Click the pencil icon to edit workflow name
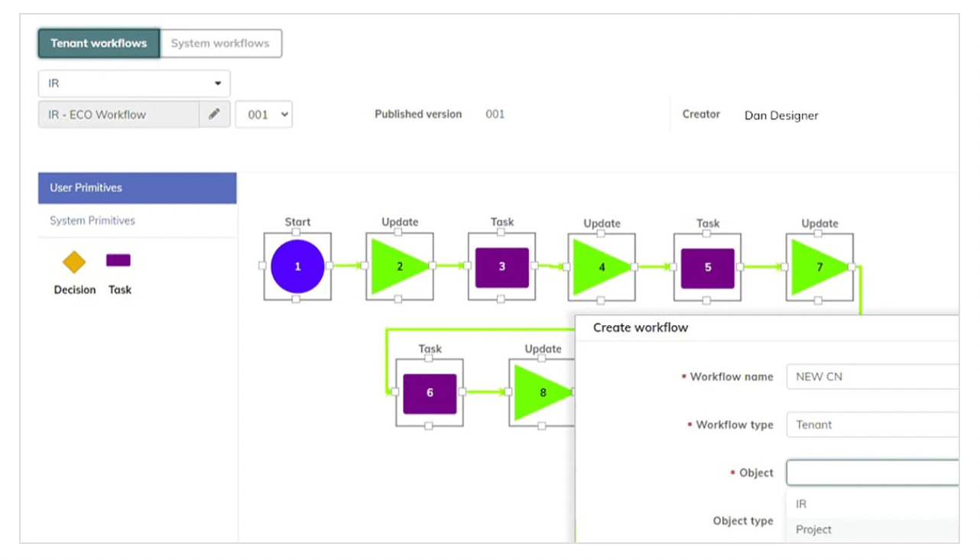This screenshot has height=560, width=980. click(x=215, y=113)
